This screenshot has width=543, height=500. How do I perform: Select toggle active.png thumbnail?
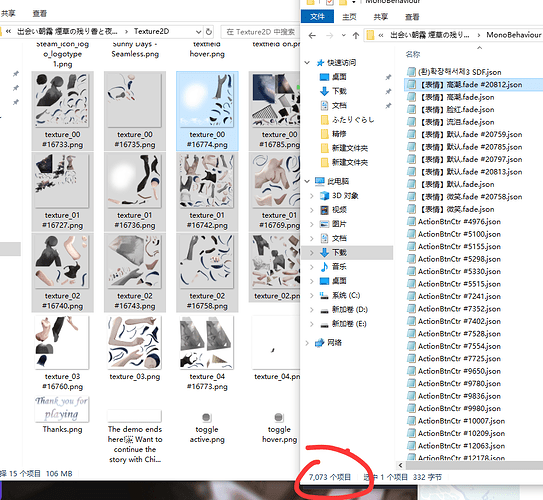207,428
